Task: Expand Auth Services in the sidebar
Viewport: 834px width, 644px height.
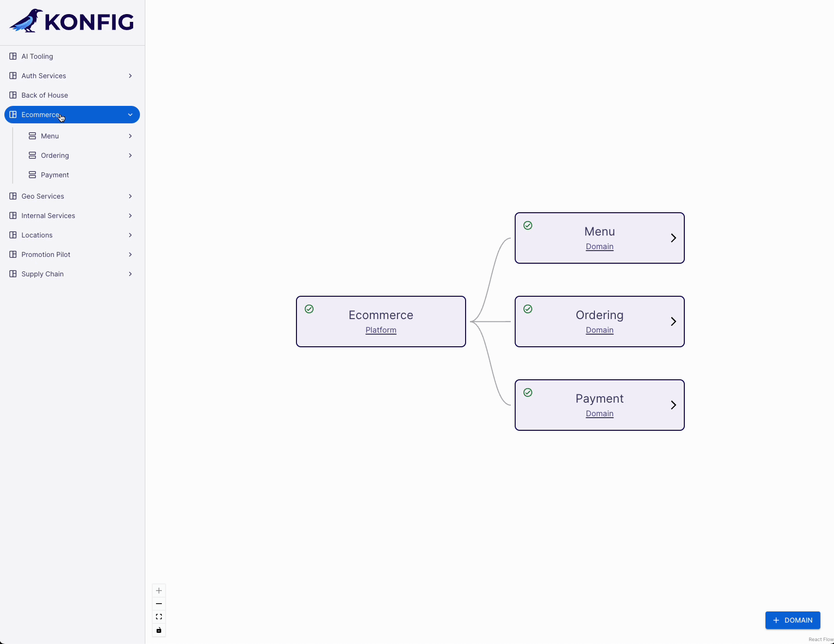Action: tap(130, 76)
